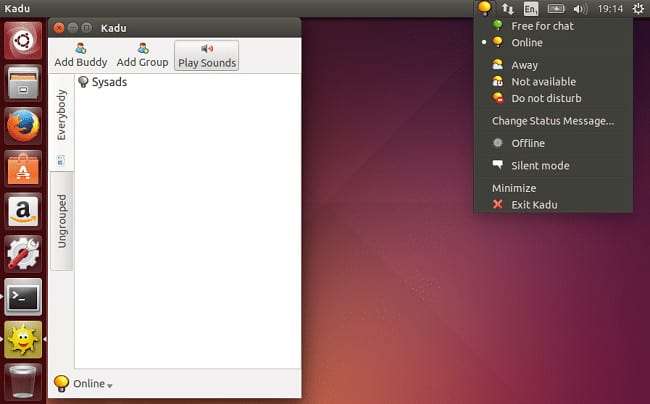Open Terminal from launcher
This screenshot has height=404, width=650.
pos(23,297)
